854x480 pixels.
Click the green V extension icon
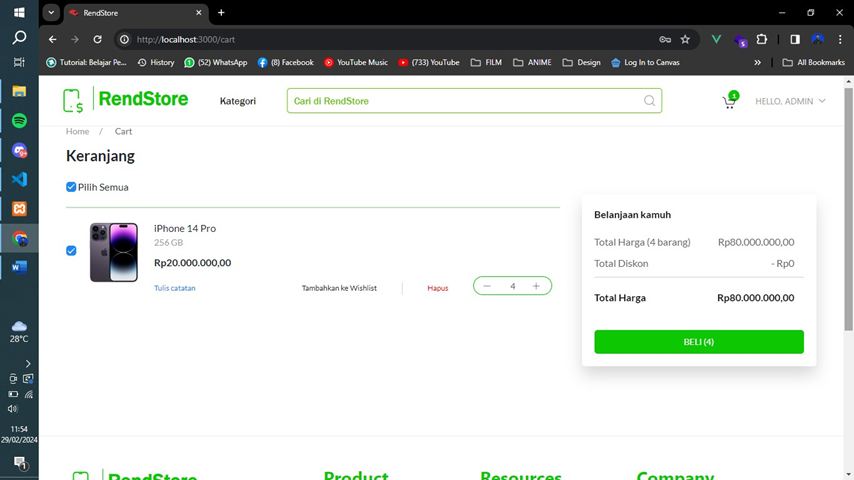tap(716, 39)
